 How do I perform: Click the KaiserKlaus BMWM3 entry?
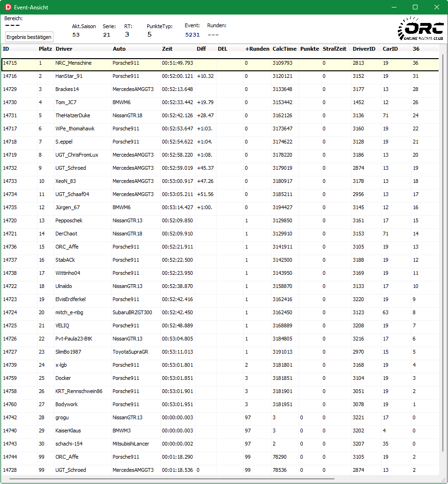(x=68, y=431)
